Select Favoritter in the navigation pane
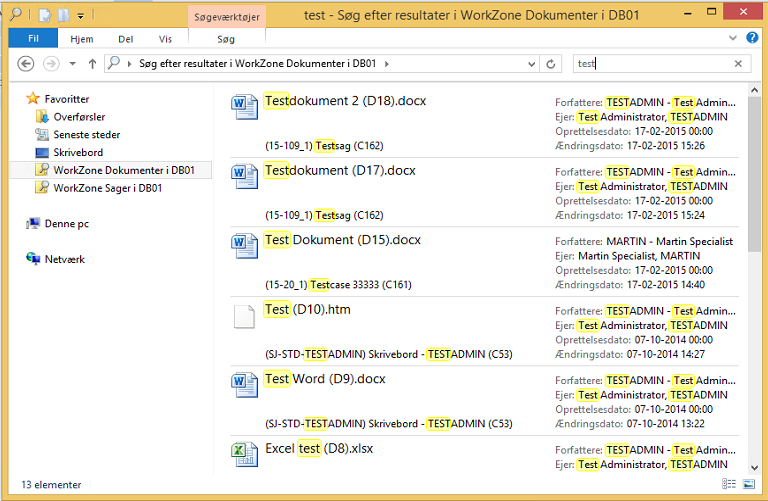768x501 pixels. click(x=67, y=99)
